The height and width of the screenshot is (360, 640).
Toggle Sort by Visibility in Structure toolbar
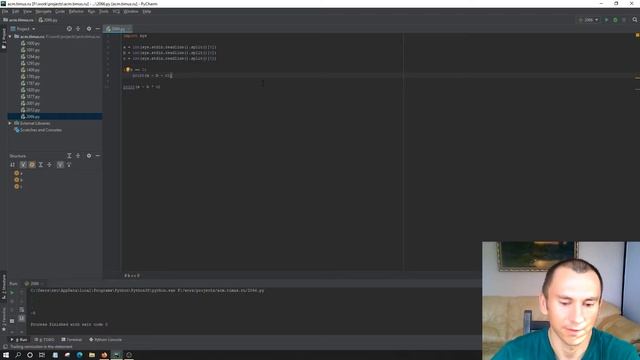coord(23,164)
